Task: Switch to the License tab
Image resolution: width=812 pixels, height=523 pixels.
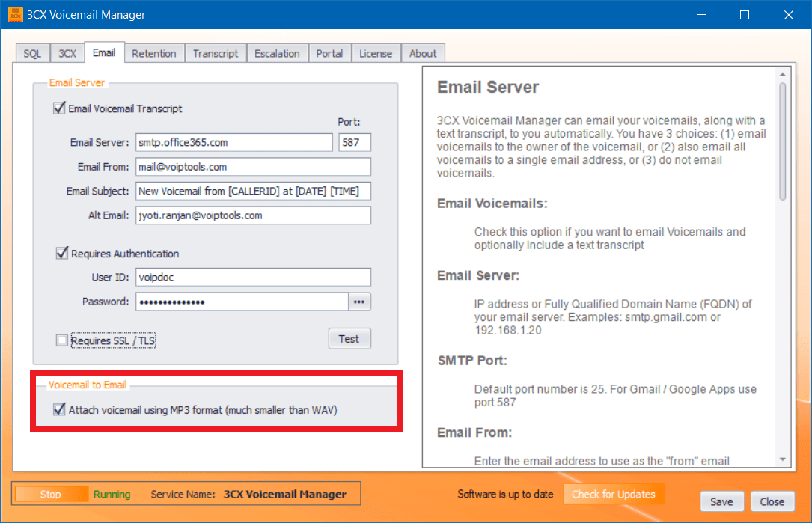Action: tap(376, 53)
